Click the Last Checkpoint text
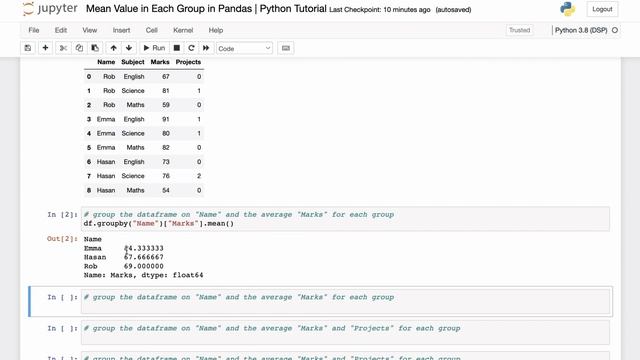 [x=380, y=10]
